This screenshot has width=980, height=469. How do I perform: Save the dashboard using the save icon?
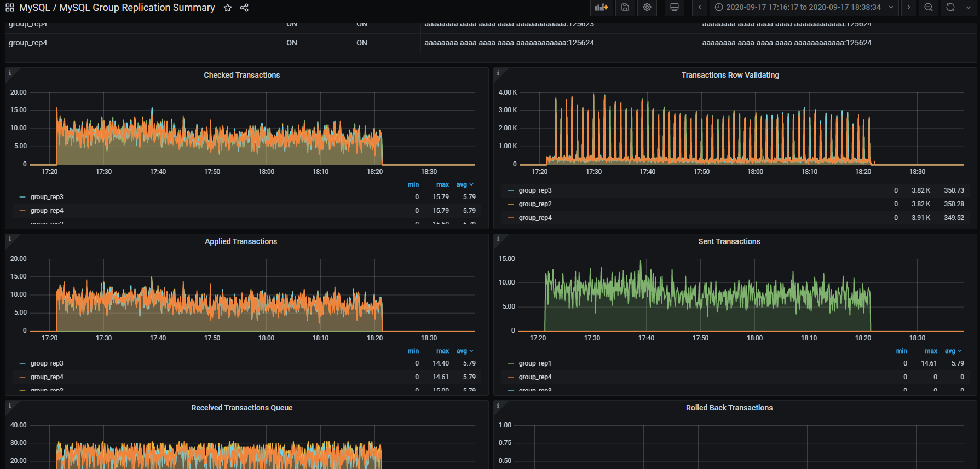click(x=625, y=8)
